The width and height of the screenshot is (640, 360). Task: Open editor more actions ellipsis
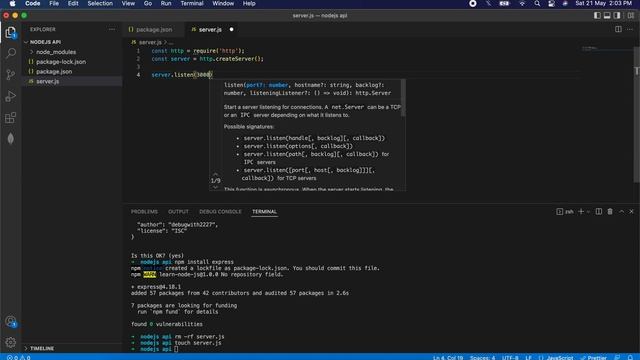[630, 29]
